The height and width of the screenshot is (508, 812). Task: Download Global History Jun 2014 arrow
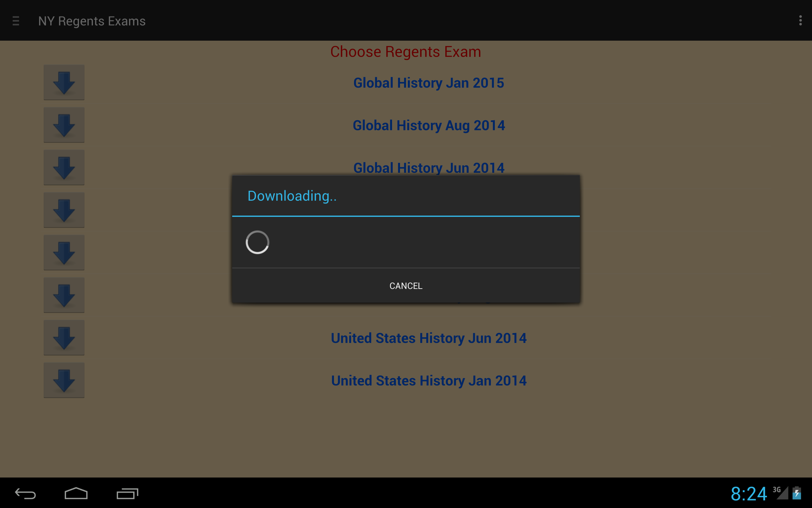(x=64, y=167)
